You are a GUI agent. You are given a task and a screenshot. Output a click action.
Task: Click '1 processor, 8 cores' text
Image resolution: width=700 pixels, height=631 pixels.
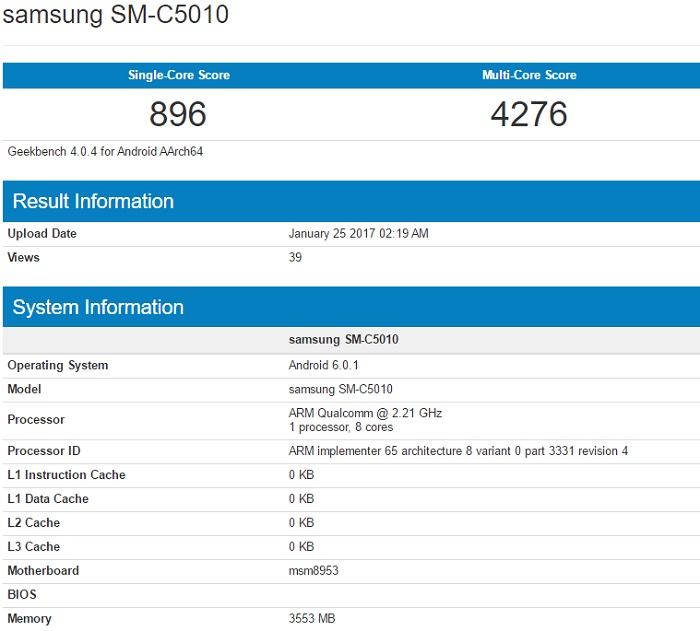coord(341,427)
